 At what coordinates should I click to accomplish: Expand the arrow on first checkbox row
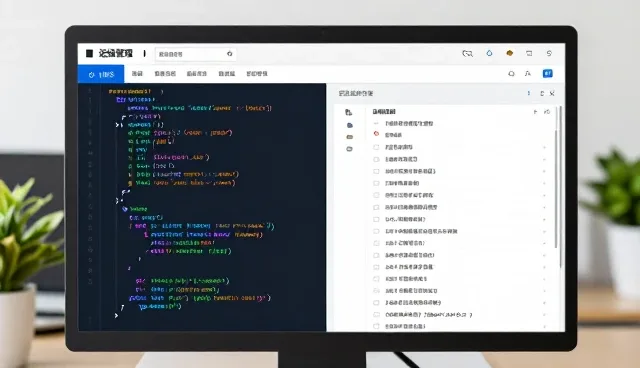[544, 147]
